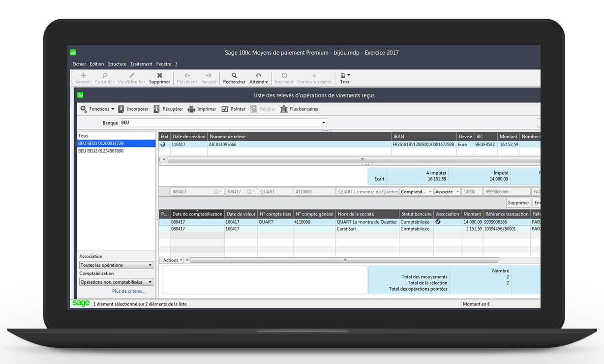
Task: Click the Récupérer icon button
Action: tap(156, 109)
